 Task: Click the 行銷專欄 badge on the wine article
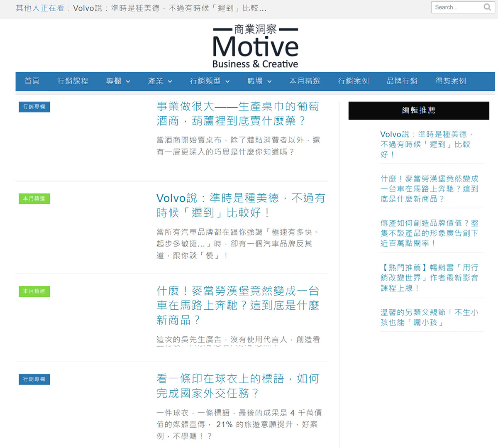pyautogui.click(x=34, y=107)
